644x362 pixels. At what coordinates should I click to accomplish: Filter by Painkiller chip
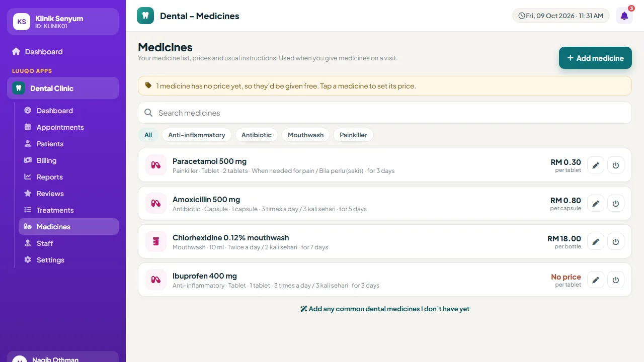(x=353, y=135)
